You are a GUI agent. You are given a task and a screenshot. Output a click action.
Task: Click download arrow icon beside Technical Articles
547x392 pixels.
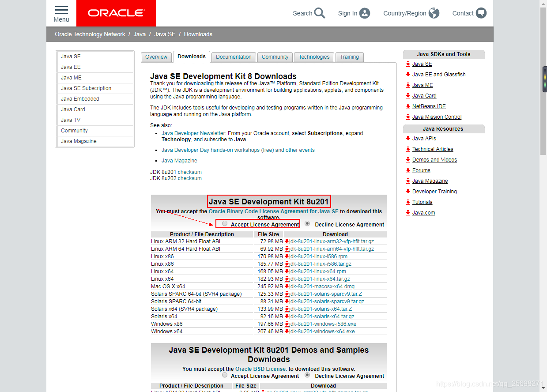click(x=408, y=149)
